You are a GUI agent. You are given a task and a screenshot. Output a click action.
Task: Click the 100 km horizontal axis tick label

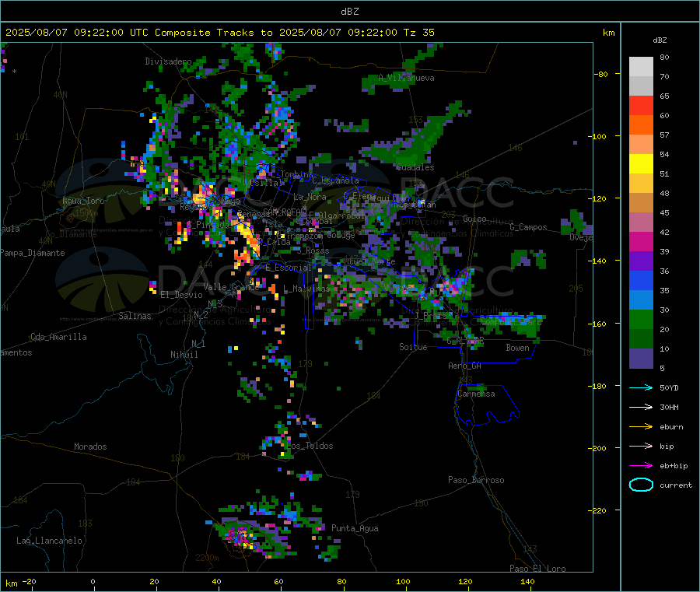coord(403,581)
